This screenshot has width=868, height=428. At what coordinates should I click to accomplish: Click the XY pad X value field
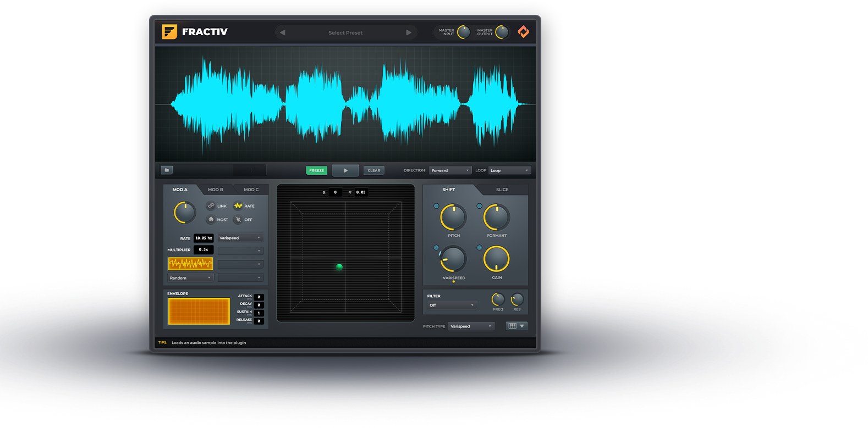click(336, 192)
